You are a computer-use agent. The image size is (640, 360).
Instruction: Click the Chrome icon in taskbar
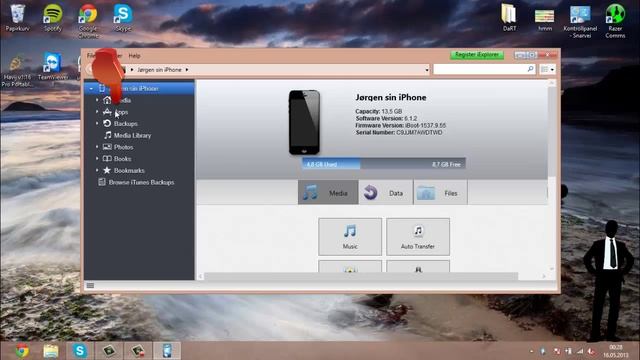click(22, 351)
